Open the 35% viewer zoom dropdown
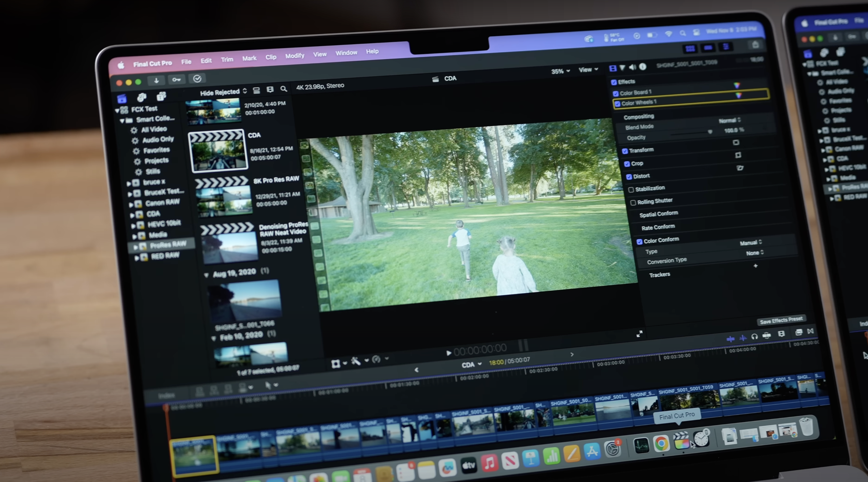The width and height of the screenshot is (868, 482). coord(561,71)
